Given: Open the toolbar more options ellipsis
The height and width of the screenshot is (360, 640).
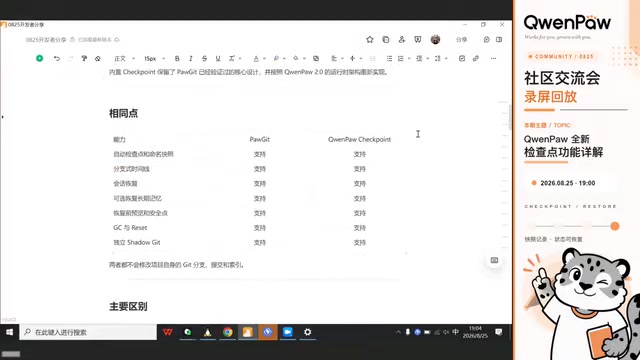Looking at the screenshot, I should point(493,58).
